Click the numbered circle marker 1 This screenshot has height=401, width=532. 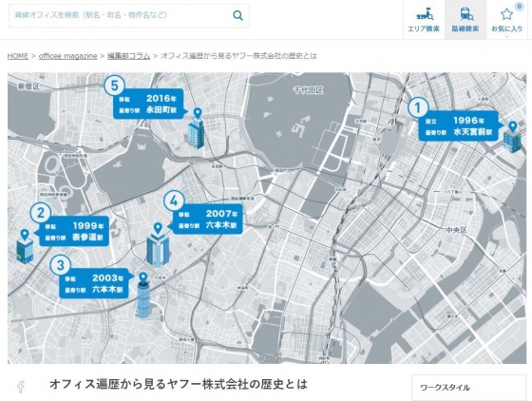click(x=418, y=108)
